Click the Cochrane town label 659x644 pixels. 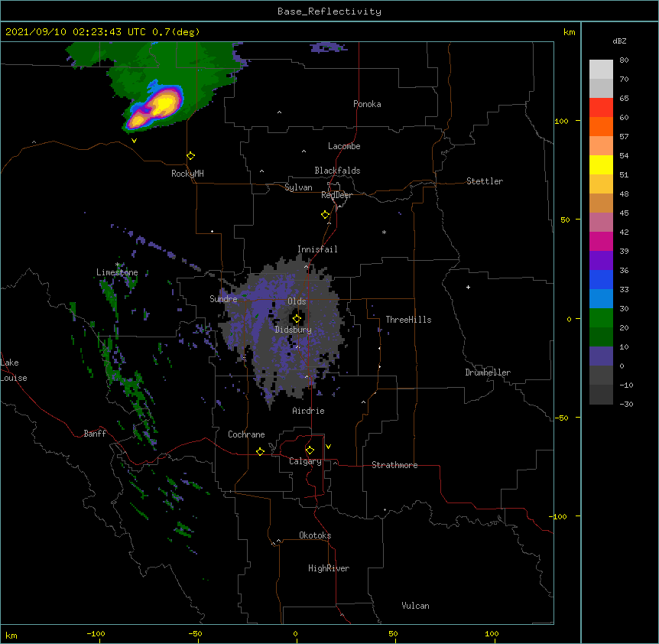(x=246, y=434)
